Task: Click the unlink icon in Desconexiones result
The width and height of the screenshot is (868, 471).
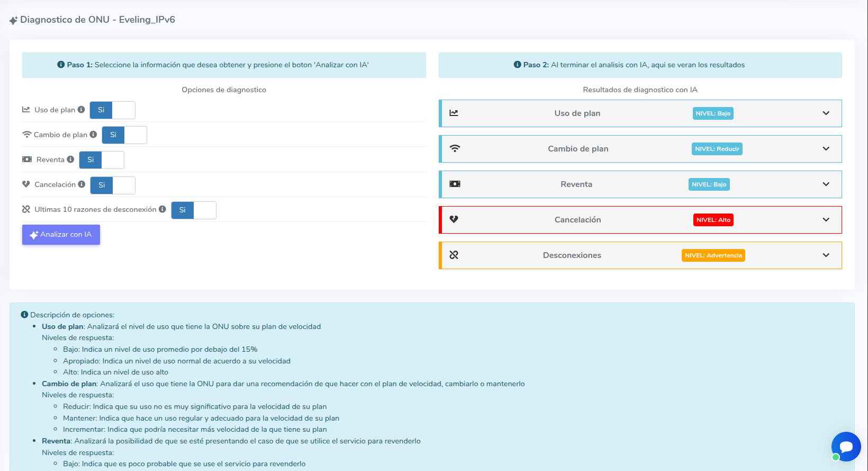Action: (x=454, y=255)
